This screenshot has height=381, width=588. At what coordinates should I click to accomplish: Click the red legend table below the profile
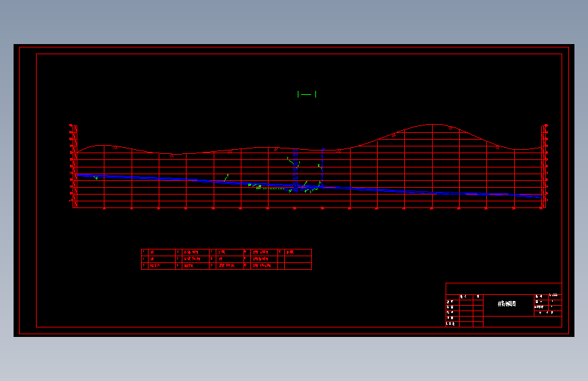(227, 259)
